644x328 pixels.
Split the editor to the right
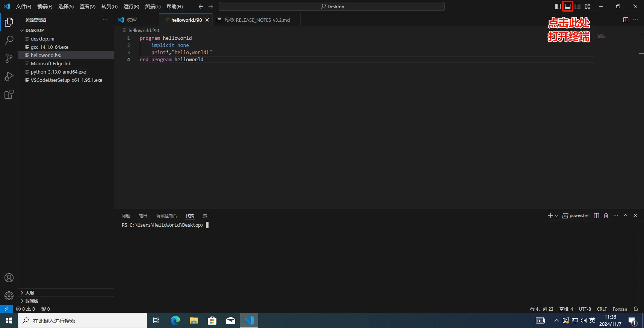[x=626, y=20]
